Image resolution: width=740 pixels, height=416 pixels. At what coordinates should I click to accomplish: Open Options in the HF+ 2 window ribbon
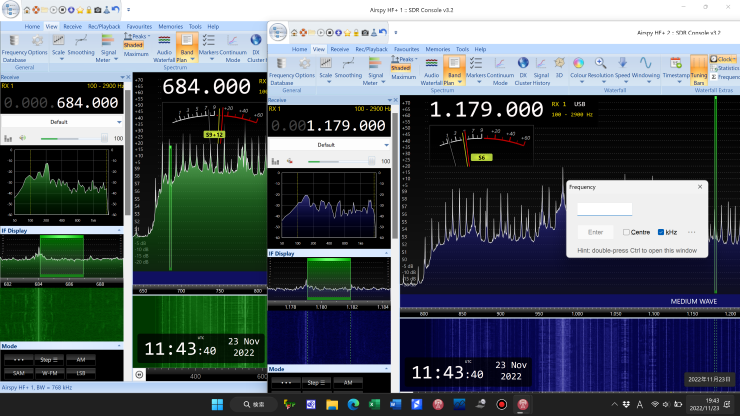coord(305,68)
